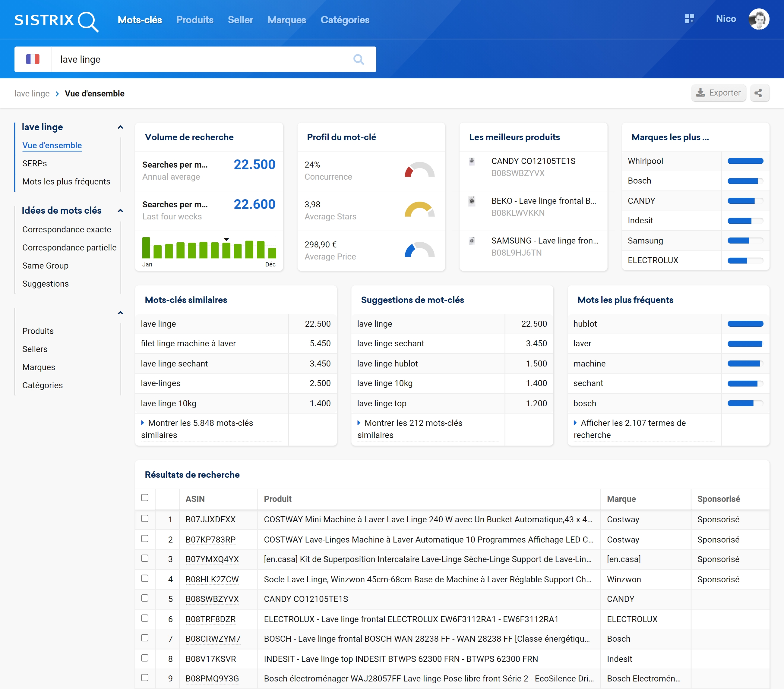Open CANDY CO12105TE1S product thumbnail
Screen dimensions: 784x689
[472, 162]
